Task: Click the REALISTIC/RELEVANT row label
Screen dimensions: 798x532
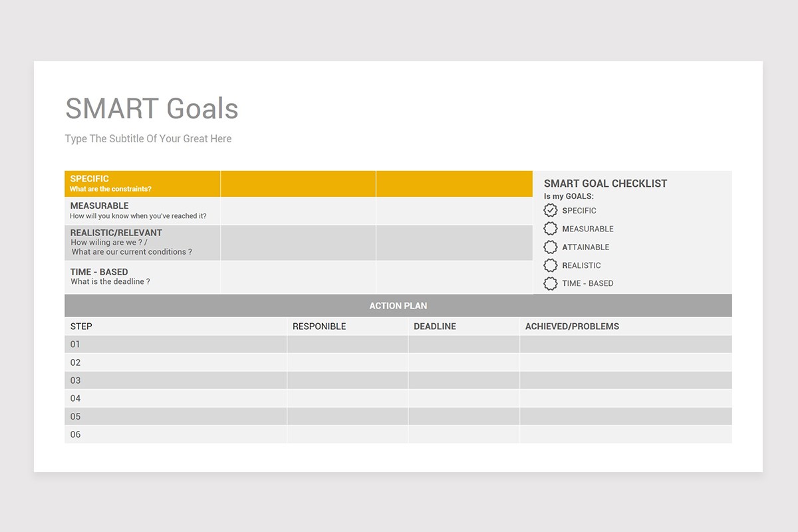Action: tap(114, 233)
